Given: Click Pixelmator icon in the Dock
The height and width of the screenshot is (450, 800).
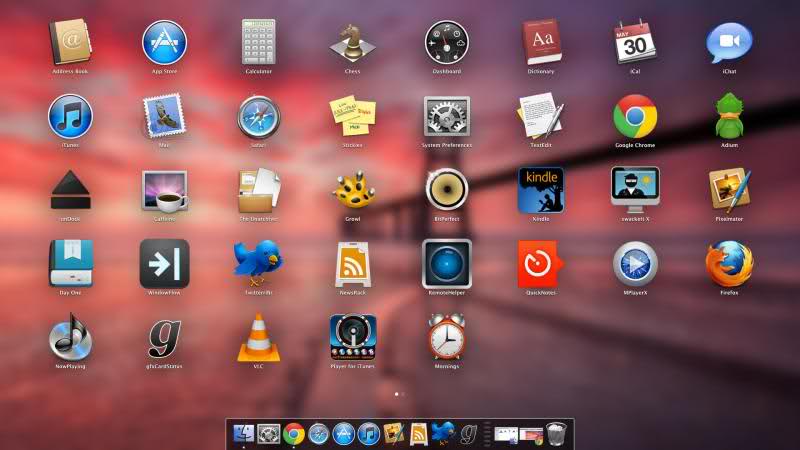Looking at the screenshot, I should coord(393,434).
